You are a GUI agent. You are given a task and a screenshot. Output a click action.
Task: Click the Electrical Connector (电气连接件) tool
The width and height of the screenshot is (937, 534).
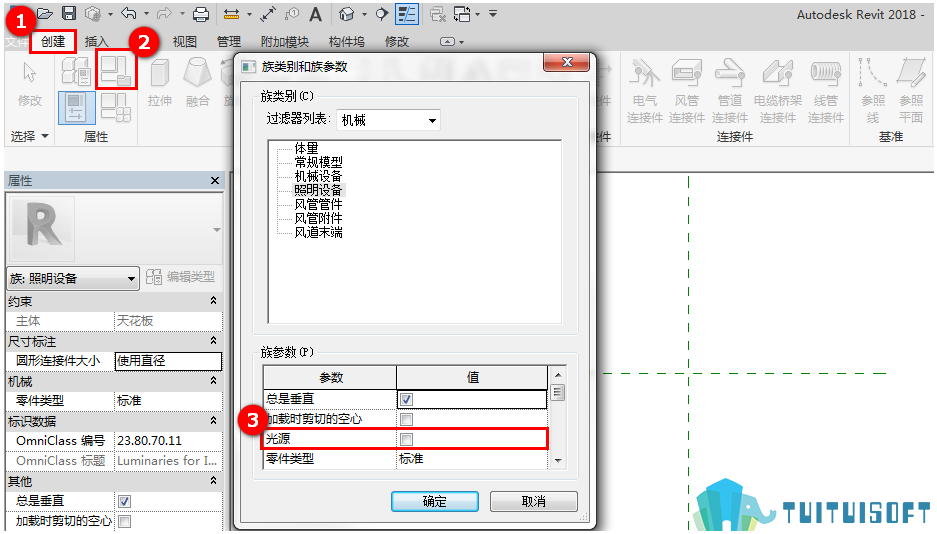(644, 91)
